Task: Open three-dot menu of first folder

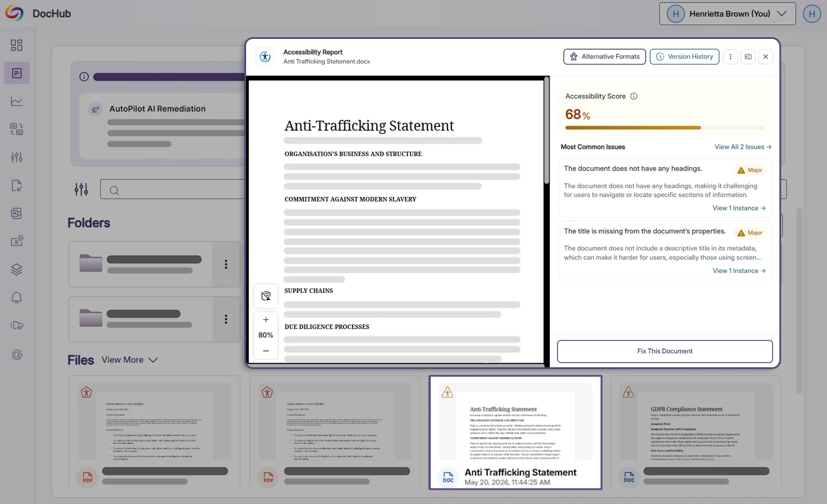Action: pyautogui.click(x=226, y=264)
